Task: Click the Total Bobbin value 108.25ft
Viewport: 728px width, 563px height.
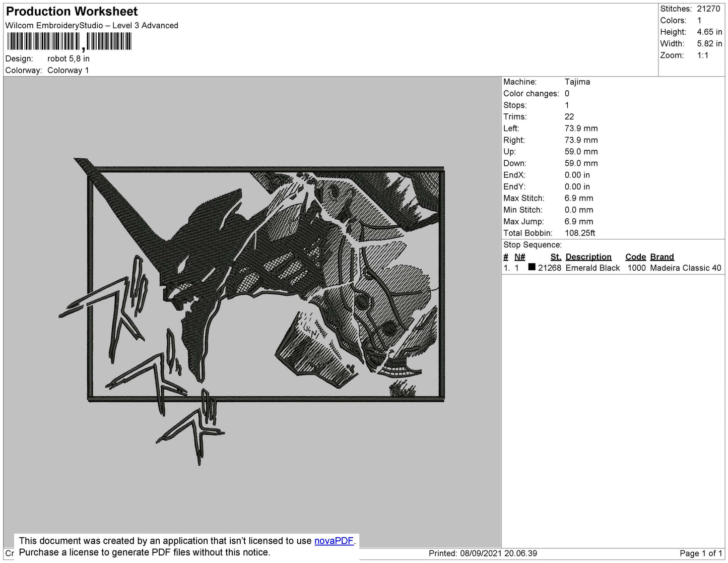Action: pyautogui.click(x=580, y=233)
